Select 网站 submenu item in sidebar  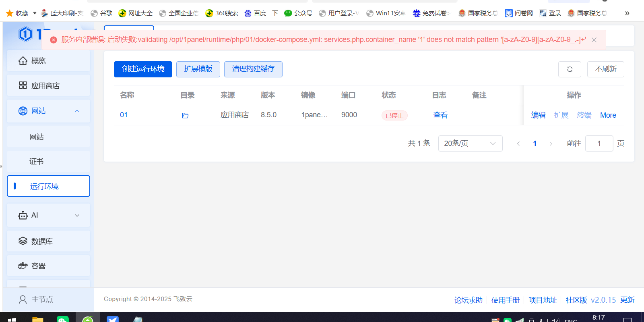pyautogui.click(x=37, y=137)
